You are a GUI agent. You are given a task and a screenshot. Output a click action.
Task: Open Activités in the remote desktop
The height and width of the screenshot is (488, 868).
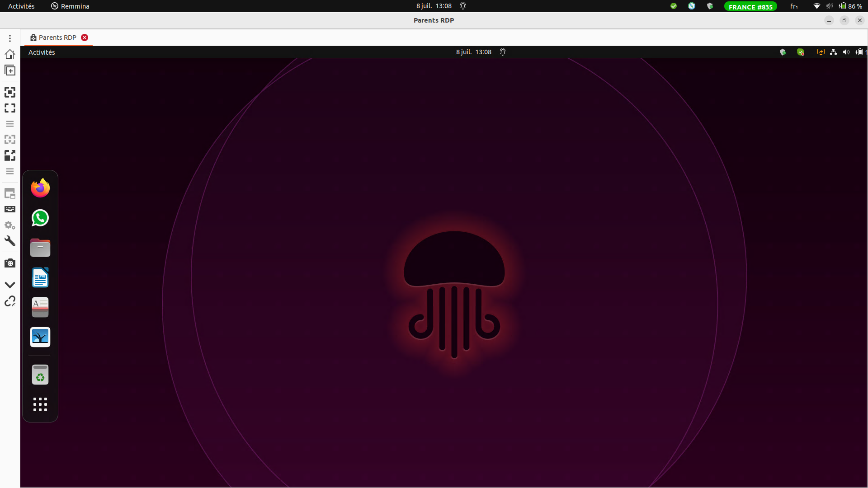click(x=42, y=52)
